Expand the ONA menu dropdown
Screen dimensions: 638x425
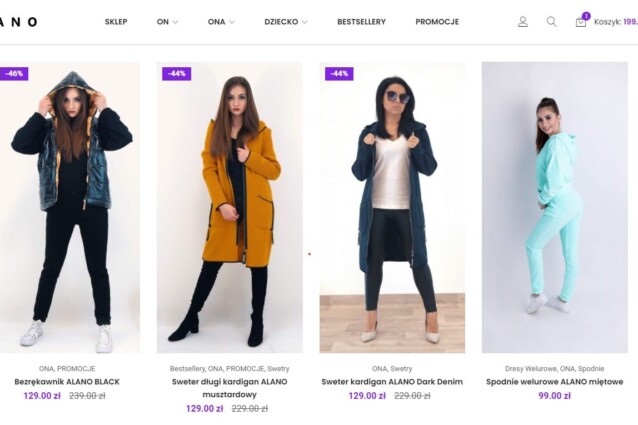click(x=221, y=21)
